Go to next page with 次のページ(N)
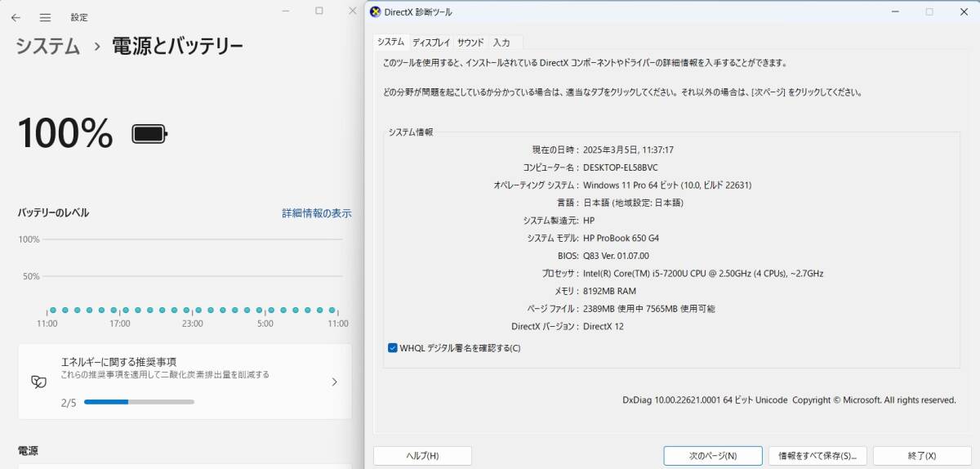Screen dimensions: 980x469 pyautogui.click(x=713, y=456)
